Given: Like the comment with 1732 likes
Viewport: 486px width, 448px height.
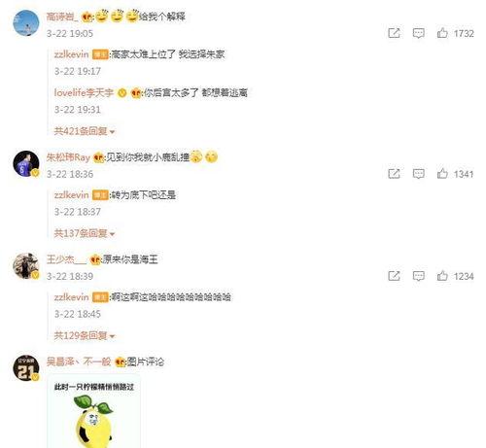Looking at the screenshot, I should [x=442, y=33].
